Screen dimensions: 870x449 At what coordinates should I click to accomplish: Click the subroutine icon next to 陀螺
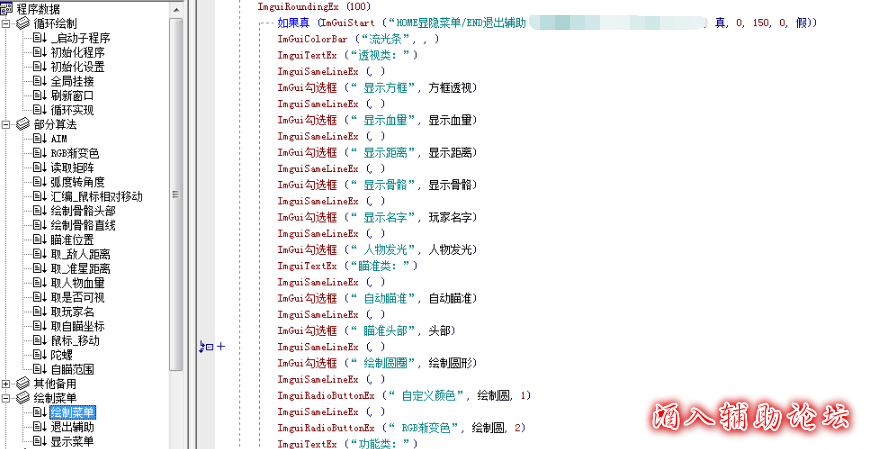(x=40, y=355)
